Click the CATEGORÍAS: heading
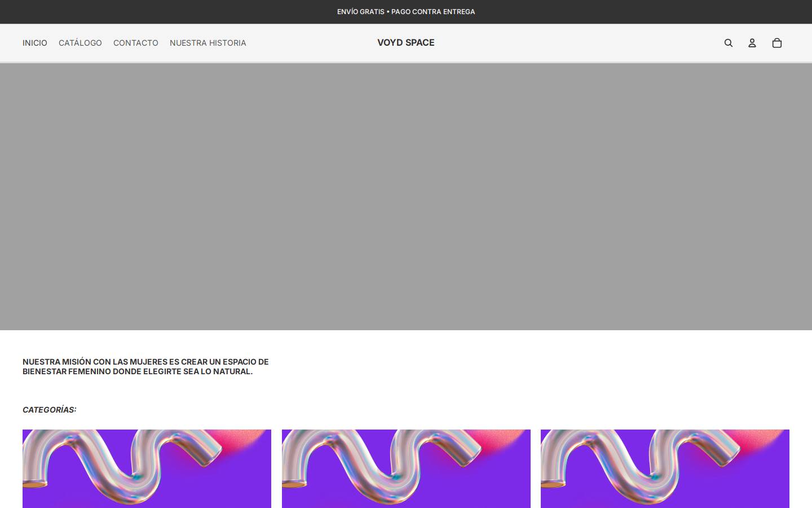 tap(50, 410)
